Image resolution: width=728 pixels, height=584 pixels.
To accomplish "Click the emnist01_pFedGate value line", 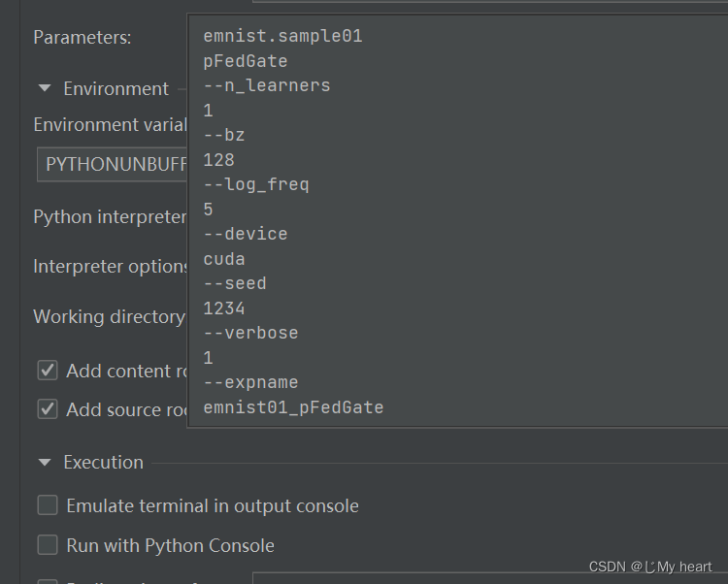I will click(293, 407).
